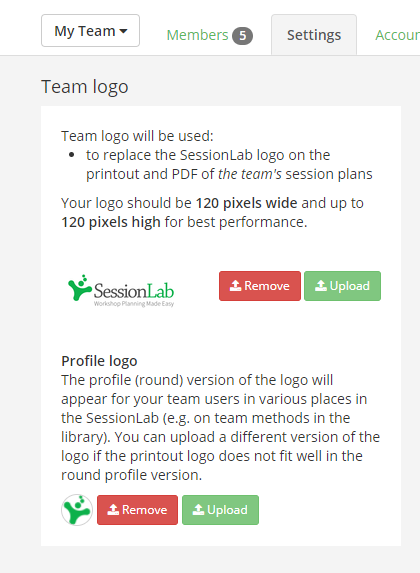
Task: Click the upload icon inside the team logo Upload button
Action: pyautogui.click(x=321, y=285)
